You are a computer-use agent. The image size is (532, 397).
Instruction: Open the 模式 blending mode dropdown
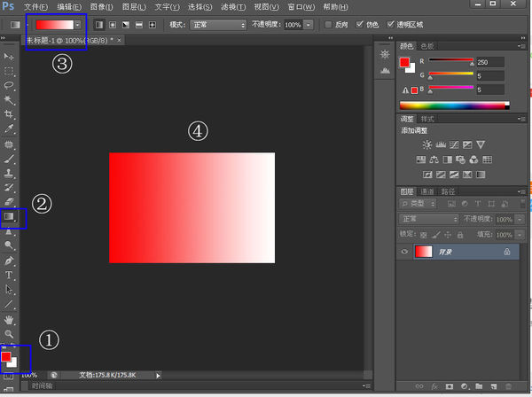[x=218, y=25]
